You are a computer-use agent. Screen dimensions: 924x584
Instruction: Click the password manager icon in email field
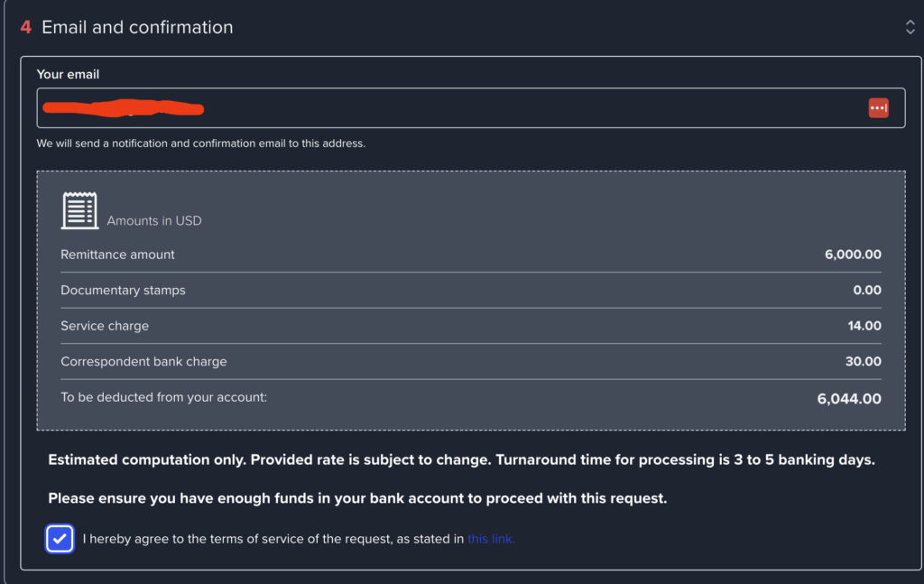(x=878, y=108)
